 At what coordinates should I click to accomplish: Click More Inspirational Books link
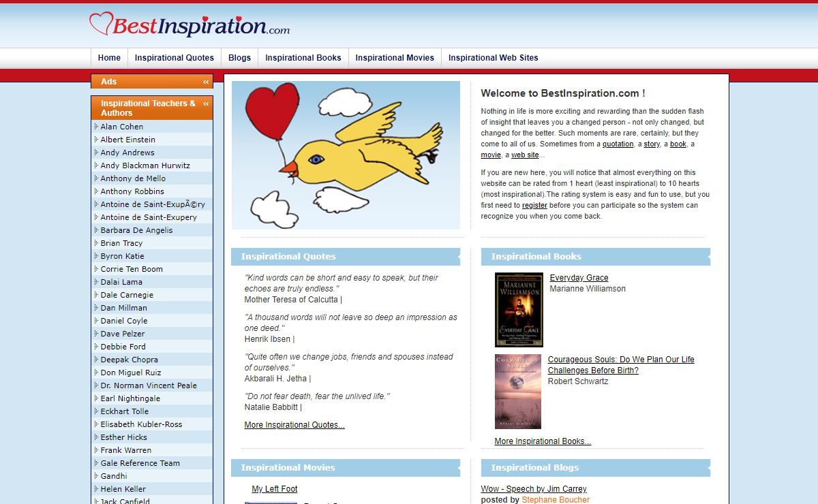(543, 441)
